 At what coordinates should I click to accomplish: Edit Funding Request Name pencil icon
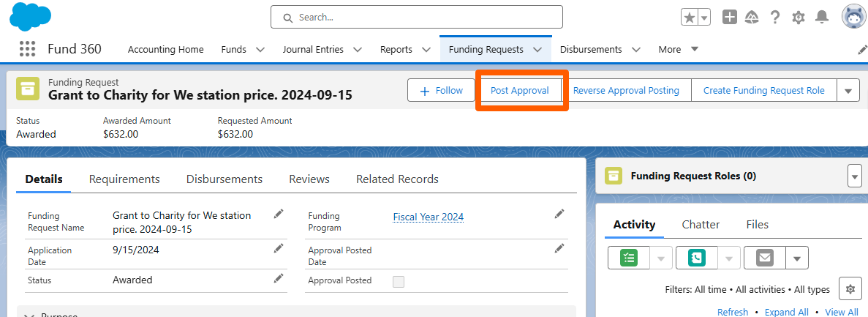[x=279, y=214]
